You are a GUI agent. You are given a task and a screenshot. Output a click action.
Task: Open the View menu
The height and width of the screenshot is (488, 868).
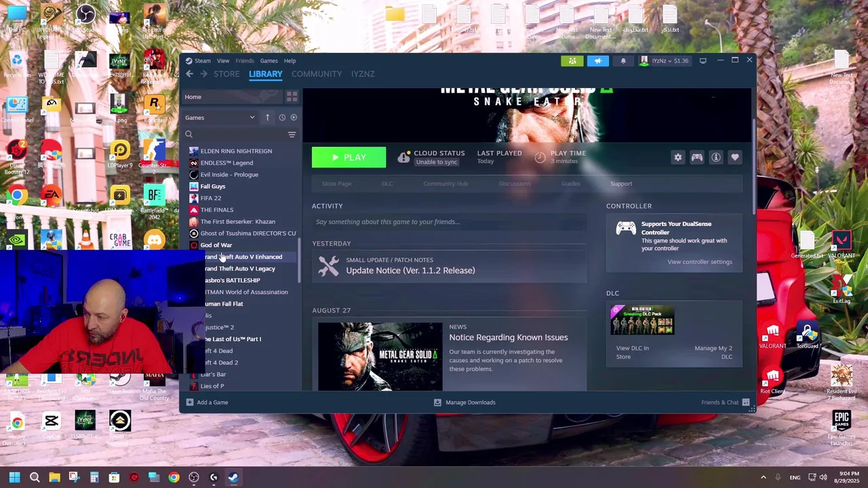[x=223, y=61]
